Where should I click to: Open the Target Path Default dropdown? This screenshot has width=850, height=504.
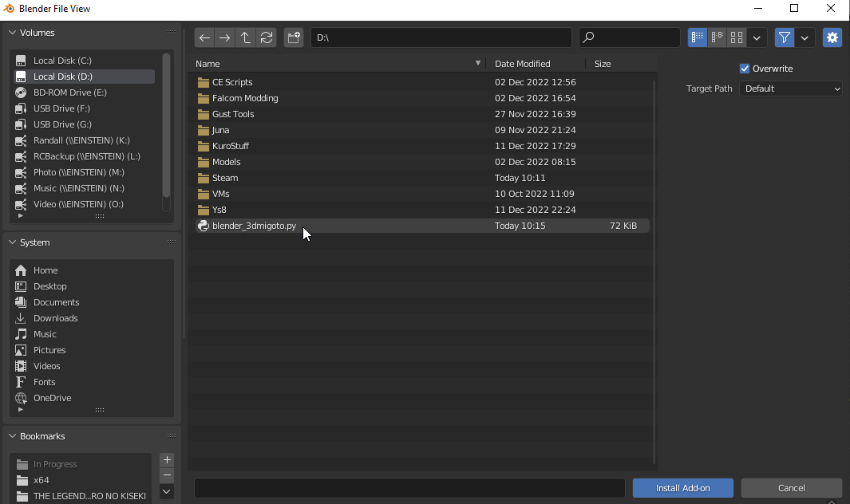pyautogui.click(x=791, y=89)
